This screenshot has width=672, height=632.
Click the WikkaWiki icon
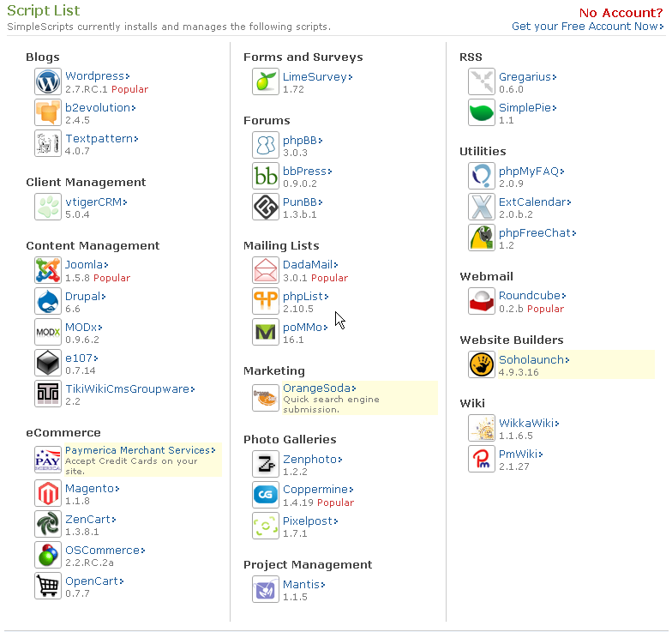pos(482,428)
